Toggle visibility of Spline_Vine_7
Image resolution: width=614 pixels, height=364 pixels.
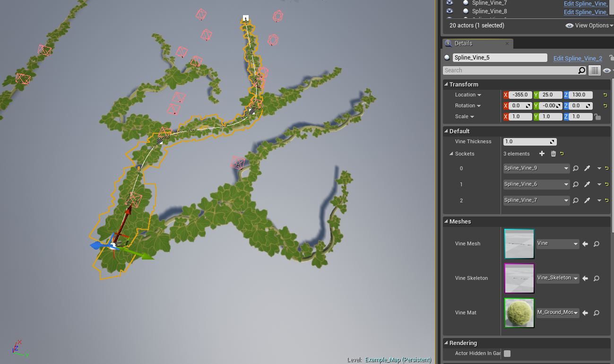(450, 3)
